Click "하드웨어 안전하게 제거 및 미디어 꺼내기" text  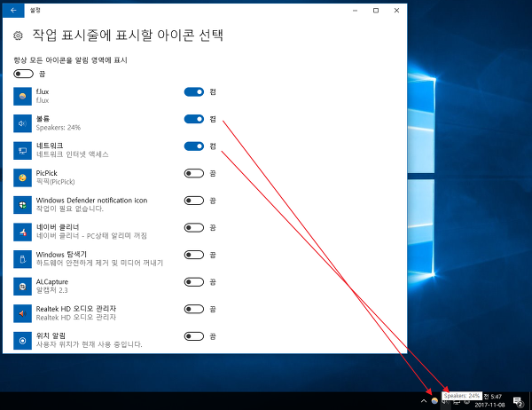tap(99, 263)
